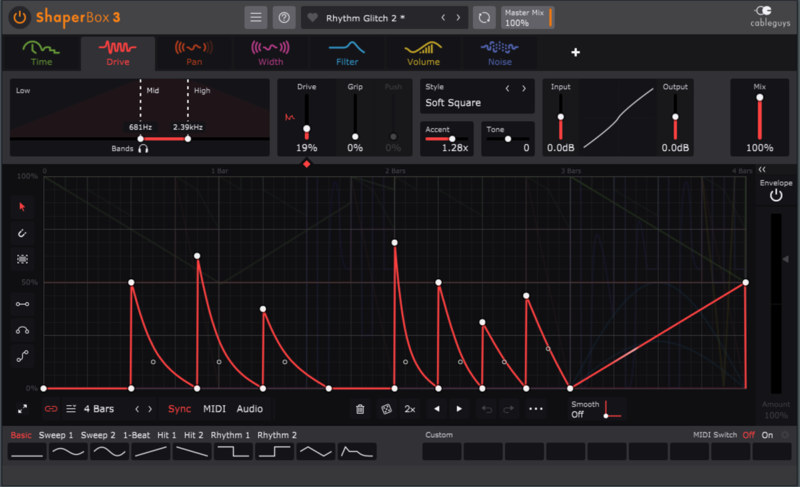Pick the arc curve drawing tool
This screenshot has width=800, height=487.
pyautogui.click(x=22, y=330)
